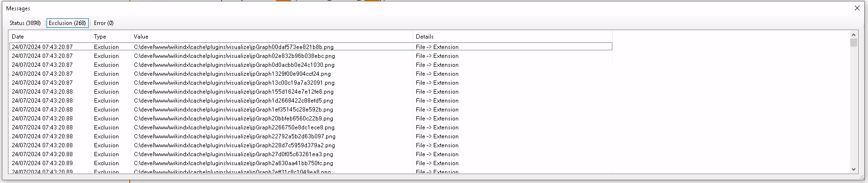Close the Messages window

click(x=857, y=8)
